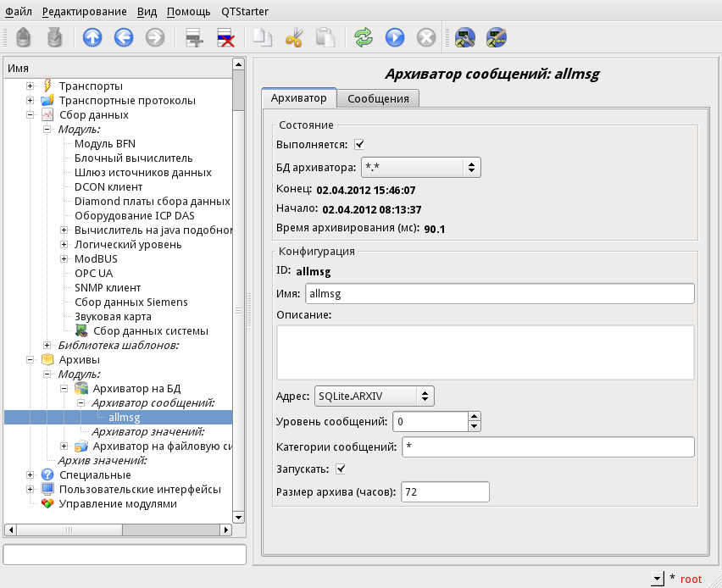Click the Категории сообщений input field
722x588 pixels.
pyautogui.click(x=547, y=447)
